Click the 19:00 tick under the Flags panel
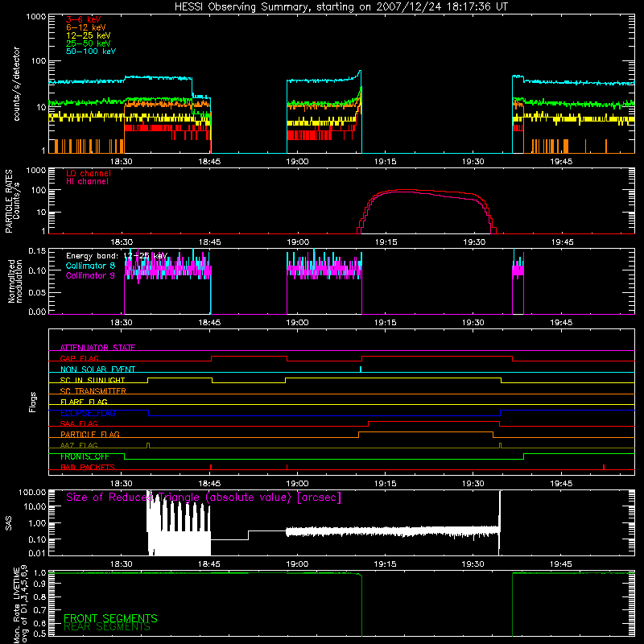Screen dimensions: 644x644 coord(297,484)
